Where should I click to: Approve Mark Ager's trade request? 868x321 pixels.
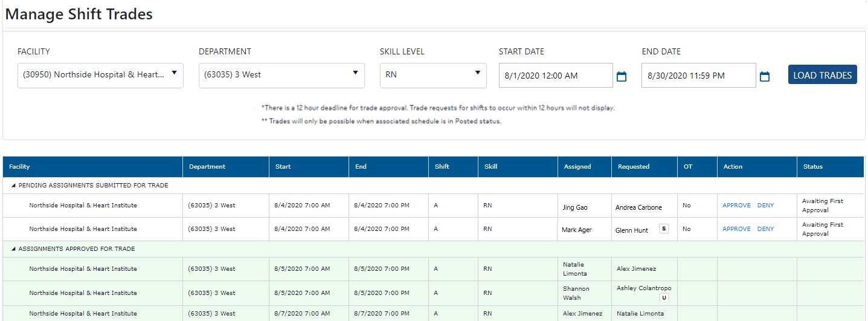coord(736,229)
